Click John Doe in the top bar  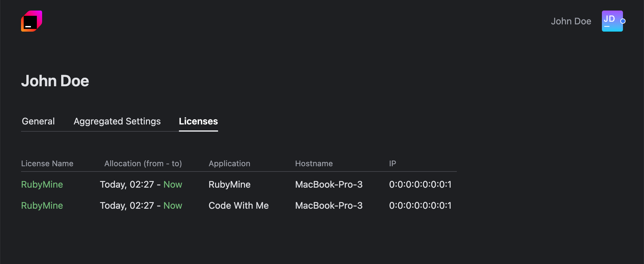coord(571,21)
